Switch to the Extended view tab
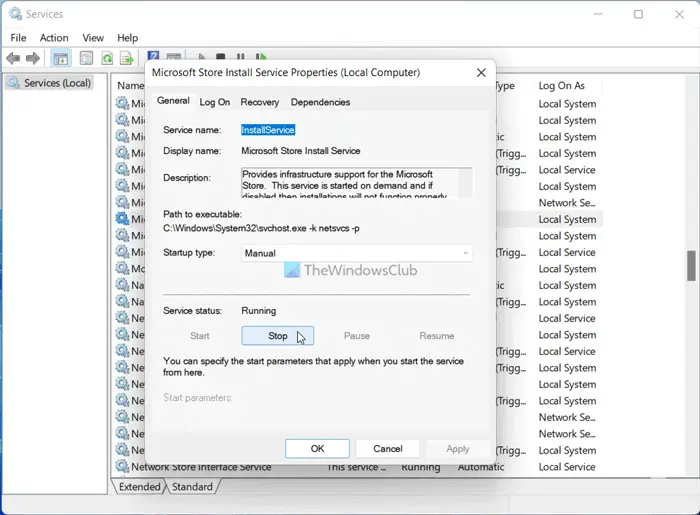Viewport: 700px width, 515px height. tap(139, 486)
